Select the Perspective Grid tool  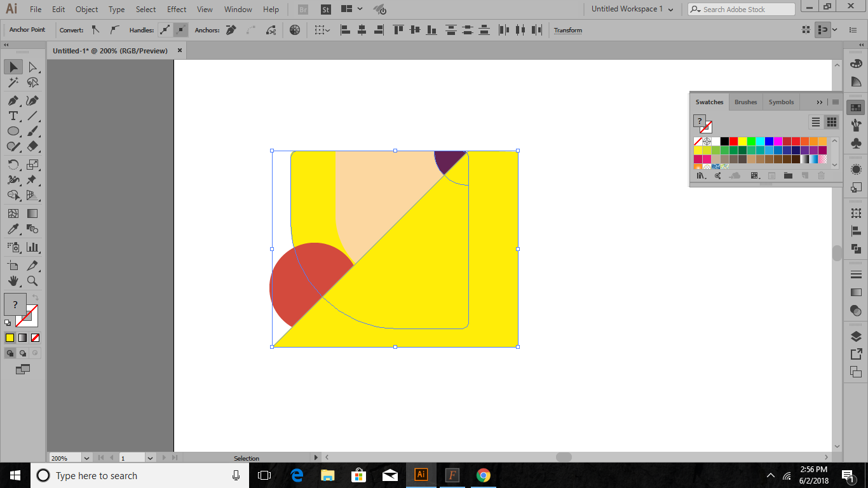coord(33,195)
